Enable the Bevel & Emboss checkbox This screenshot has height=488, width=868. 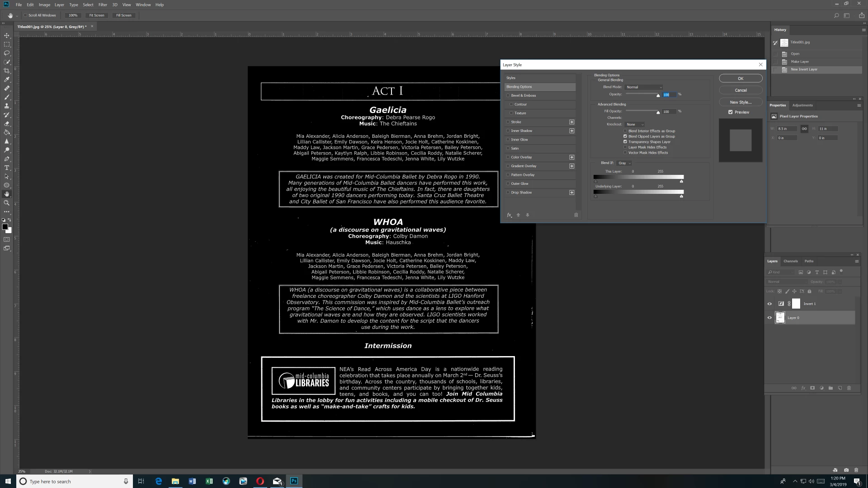pyautogui.click(x=508, y=96)
